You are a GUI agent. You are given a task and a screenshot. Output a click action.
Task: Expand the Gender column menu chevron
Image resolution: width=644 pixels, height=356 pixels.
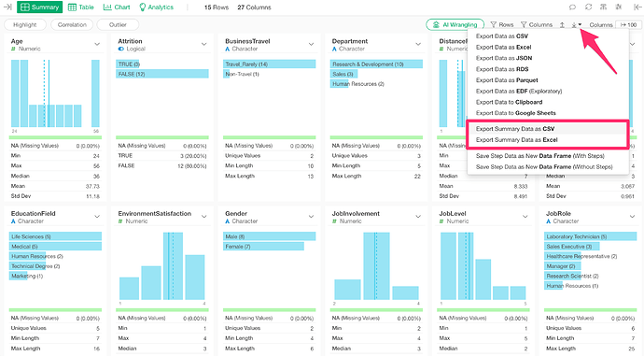(x=312, y=217)
